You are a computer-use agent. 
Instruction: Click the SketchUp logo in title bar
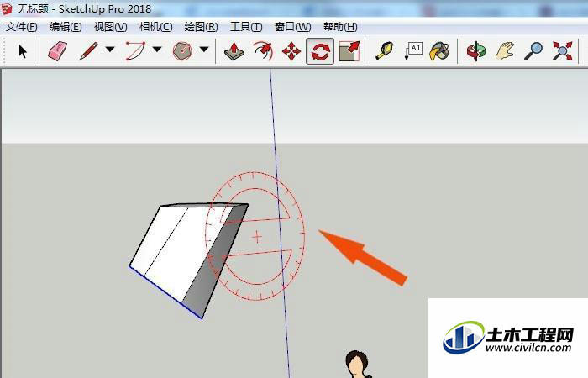(x=7, y=8)
